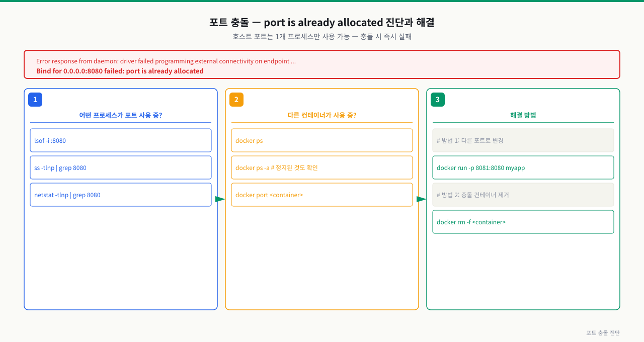The height and width of the screenshot is (342, 644).
Task: Select the docker port <container> command
Action: (x=322, y=195)
